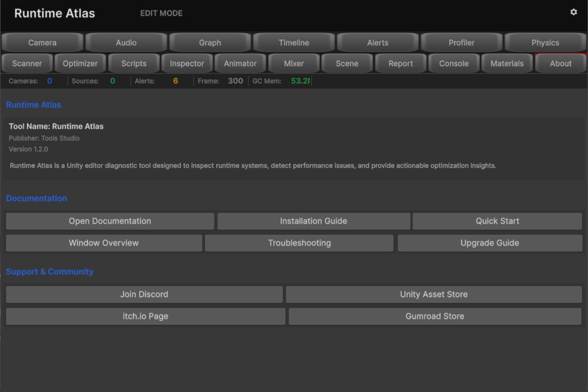Open the Materials tab
The width and height of the screenshot is (588, 392).
(x=507, y=63)
